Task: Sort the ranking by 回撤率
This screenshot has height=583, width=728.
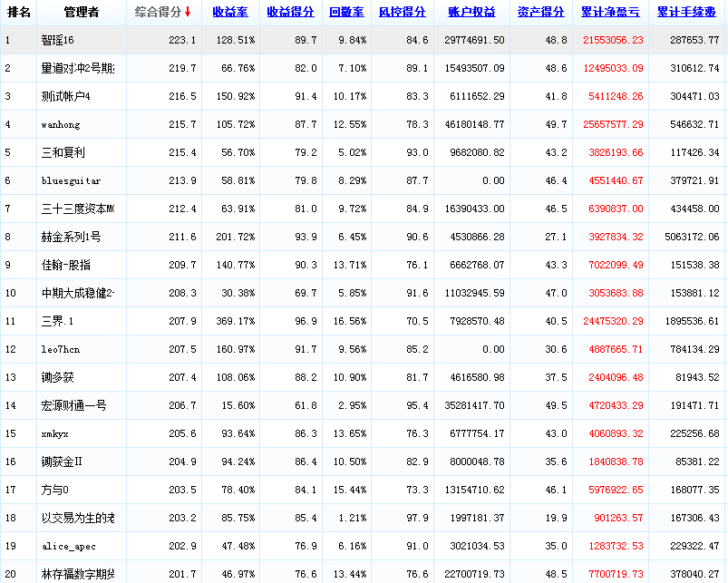Action: pos(345,13)
